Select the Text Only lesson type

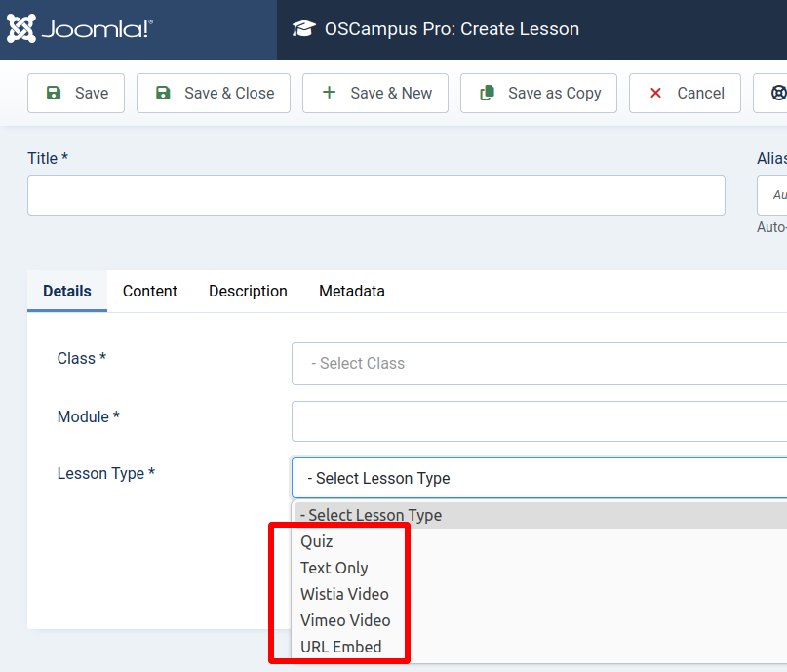tap(540, 568)
